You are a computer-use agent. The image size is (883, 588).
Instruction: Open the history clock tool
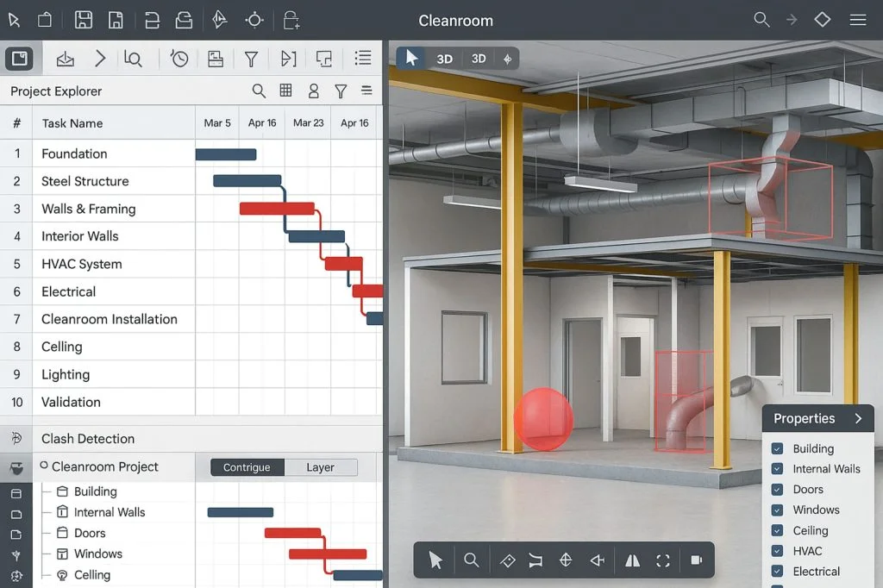point(179,59)
